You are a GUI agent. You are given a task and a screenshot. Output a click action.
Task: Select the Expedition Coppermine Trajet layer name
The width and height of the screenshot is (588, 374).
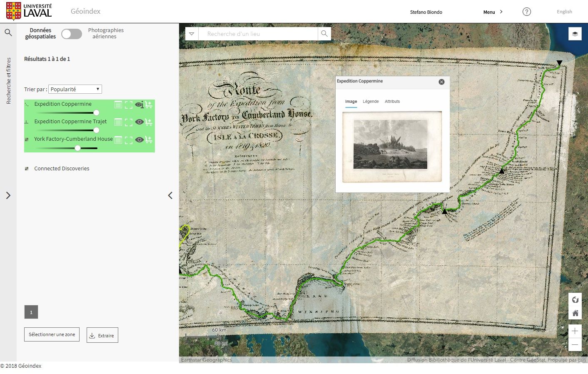click(70, 122)
